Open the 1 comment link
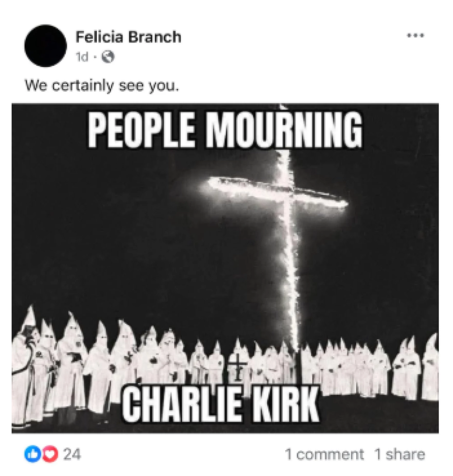The height and width of the screenshot is (476, 453). [x=324, y=454]
